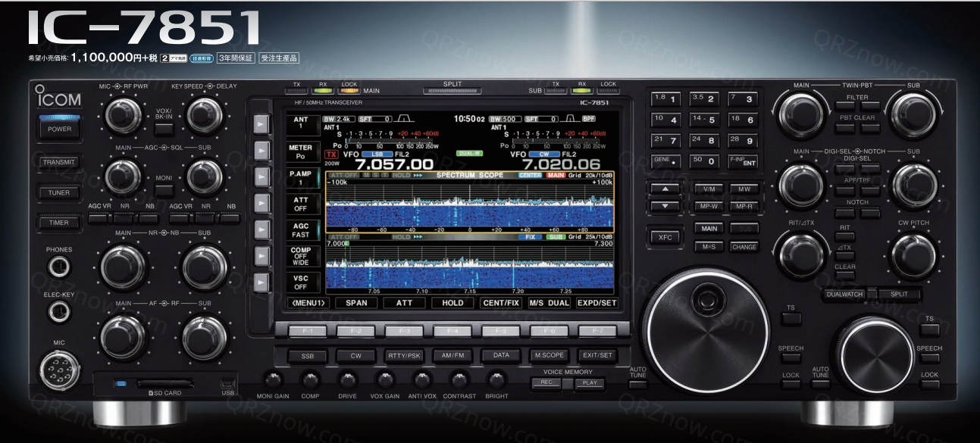Toggle the TUNER button

click(x=60, y=193)
